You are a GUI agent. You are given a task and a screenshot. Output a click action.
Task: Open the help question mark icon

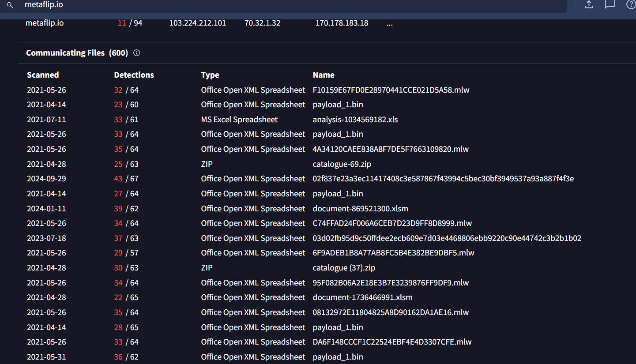tap(631, 4)
